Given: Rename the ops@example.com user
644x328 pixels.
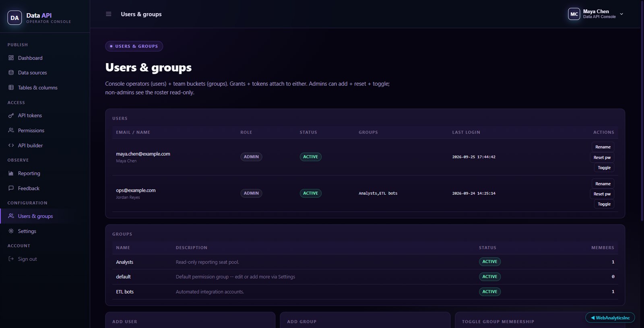Looking at the screenshot, I should click(x=603, y=184).
